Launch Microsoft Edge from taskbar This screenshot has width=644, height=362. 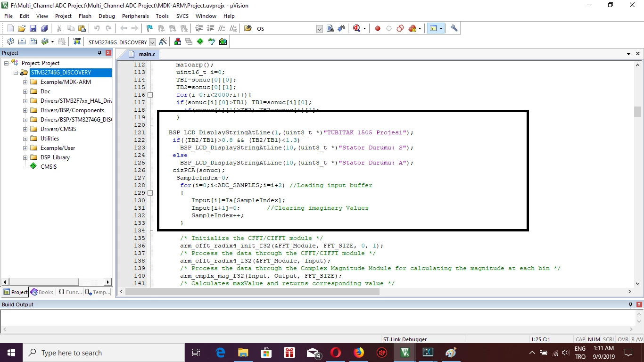220,353
